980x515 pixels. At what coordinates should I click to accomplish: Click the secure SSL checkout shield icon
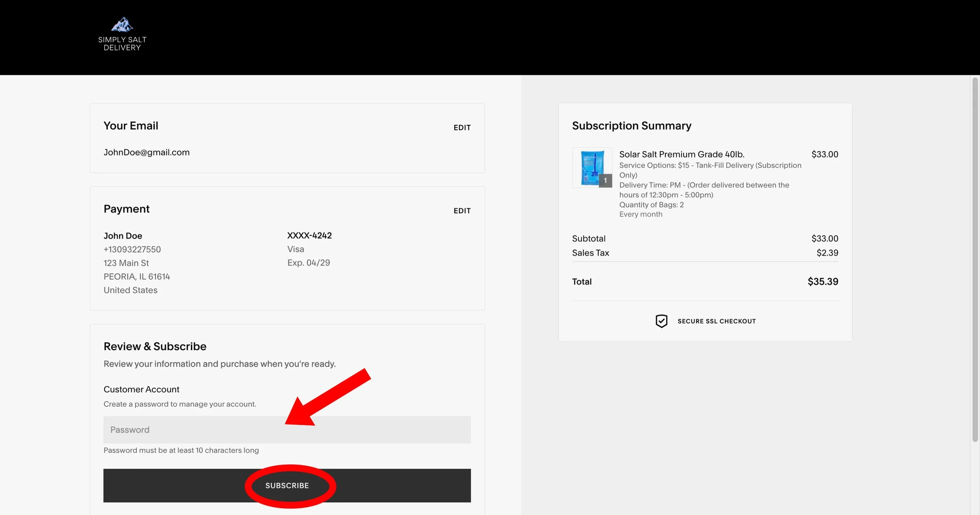click(661, 321)
